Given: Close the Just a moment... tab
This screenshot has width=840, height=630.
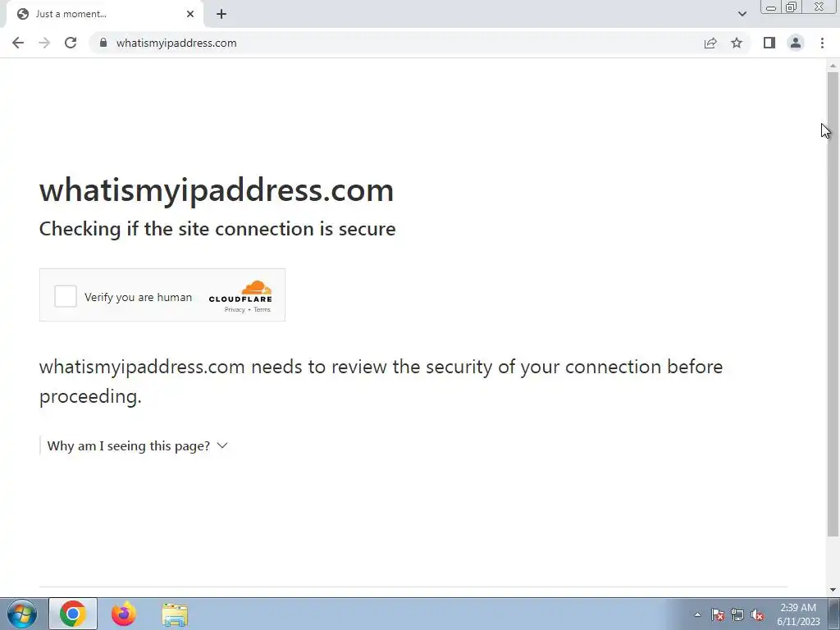Looking at the screenshot, I should pos(190,14).
